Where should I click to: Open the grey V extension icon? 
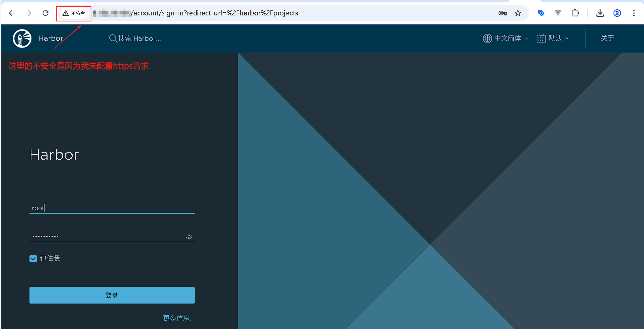(558, 13)
